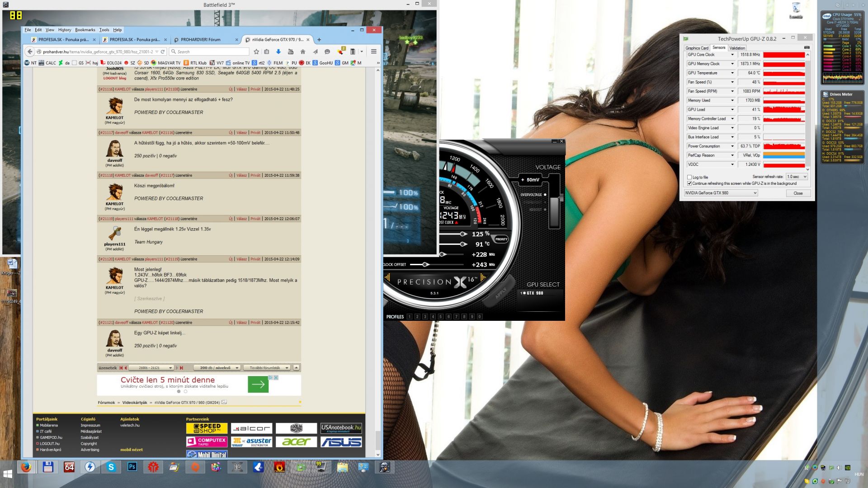Viewport: 868px width, 488px height.
Task: Open the Firefox hamburger menu
Action: (374, 52)
